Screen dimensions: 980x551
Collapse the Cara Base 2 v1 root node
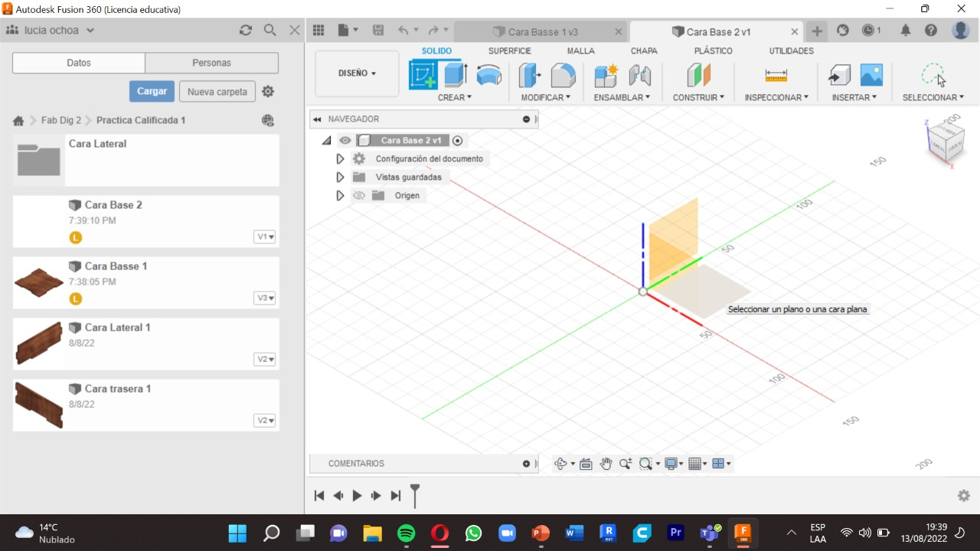click(x=327, y=141)
